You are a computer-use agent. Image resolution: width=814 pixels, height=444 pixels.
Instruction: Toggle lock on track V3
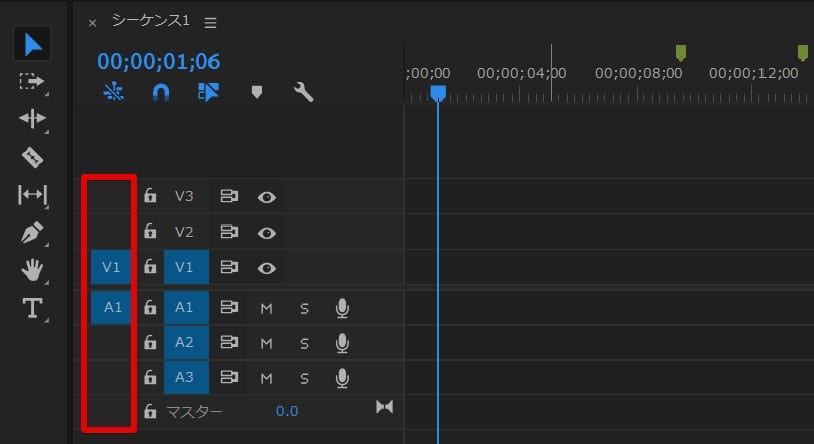click(x=150, y=196)
